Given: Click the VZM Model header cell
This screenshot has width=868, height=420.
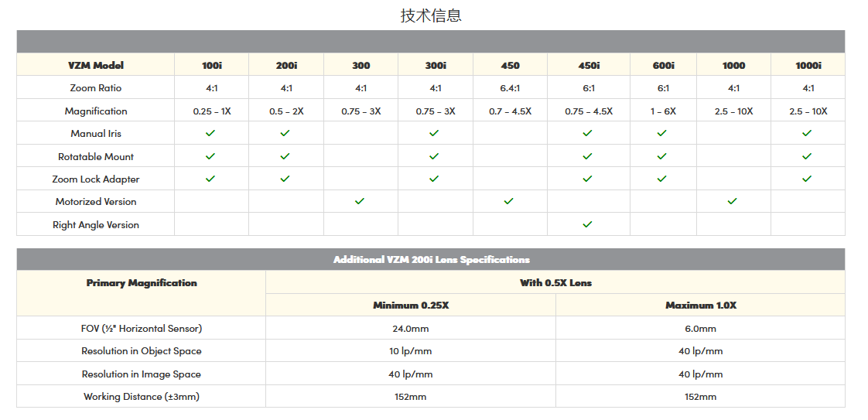Looking at the screenshot, I should [x=96, y=65].
